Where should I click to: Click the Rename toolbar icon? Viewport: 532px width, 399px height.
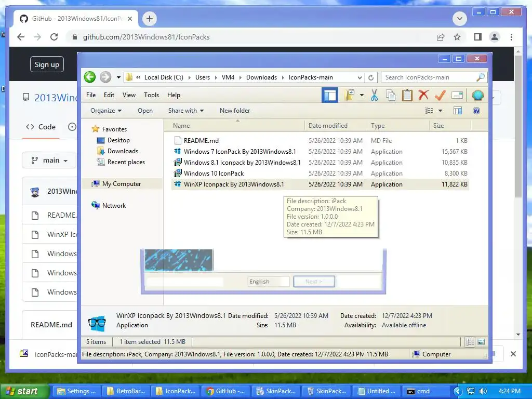pos(457,96)
